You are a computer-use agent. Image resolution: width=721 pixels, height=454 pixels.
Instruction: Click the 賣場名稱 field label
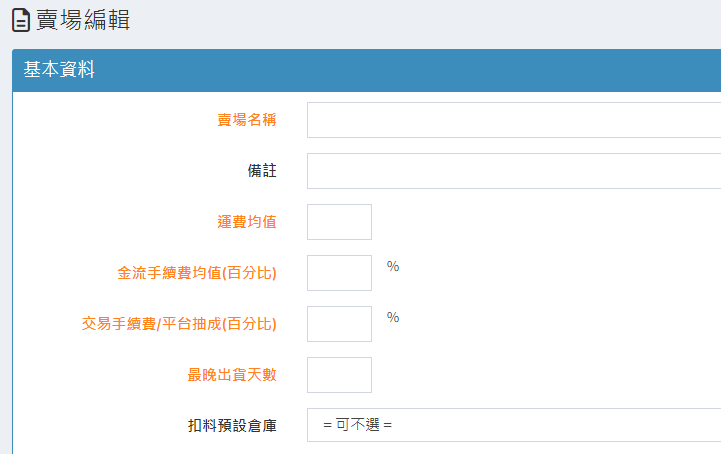247,120
